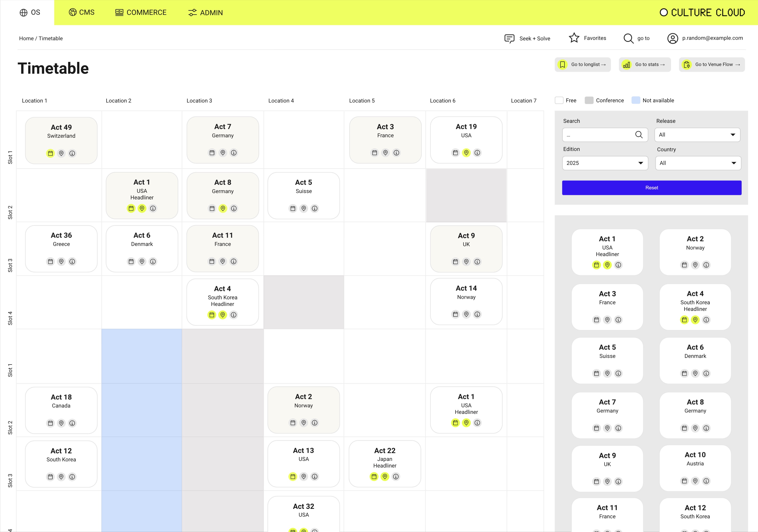Open the Edition dropdown showing 2025
Image resolution: width=758 pixels, height=532 pixels.
(x=605, y=163)
